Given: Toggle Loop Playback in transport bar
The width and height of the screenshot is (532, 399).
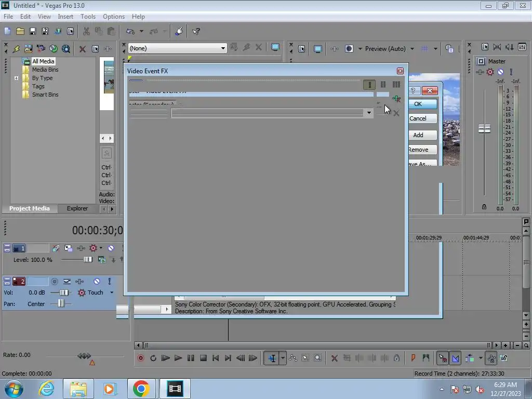Looking at the screenshot, I should pos(153,358).
